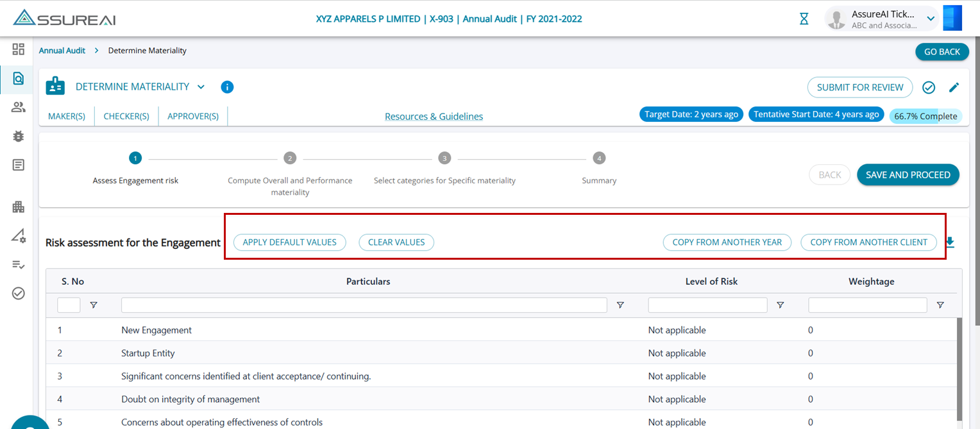Click the Weightage column header

pos(871,282)
